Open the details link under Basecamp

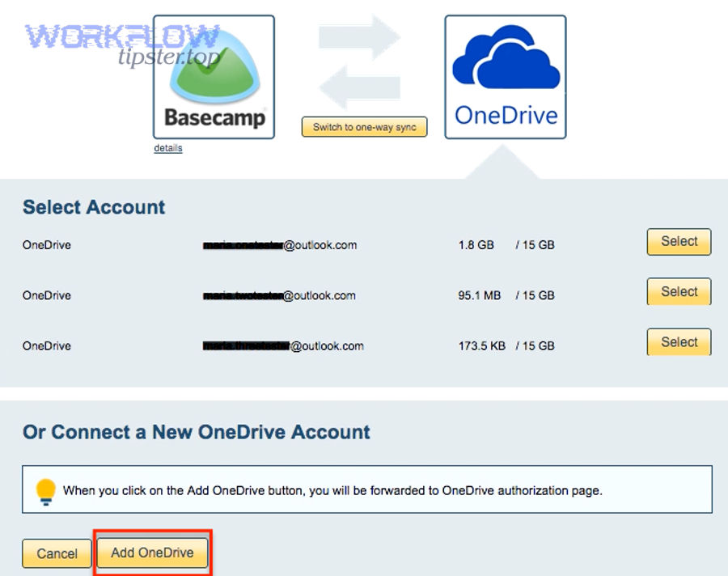coord(168,148)
